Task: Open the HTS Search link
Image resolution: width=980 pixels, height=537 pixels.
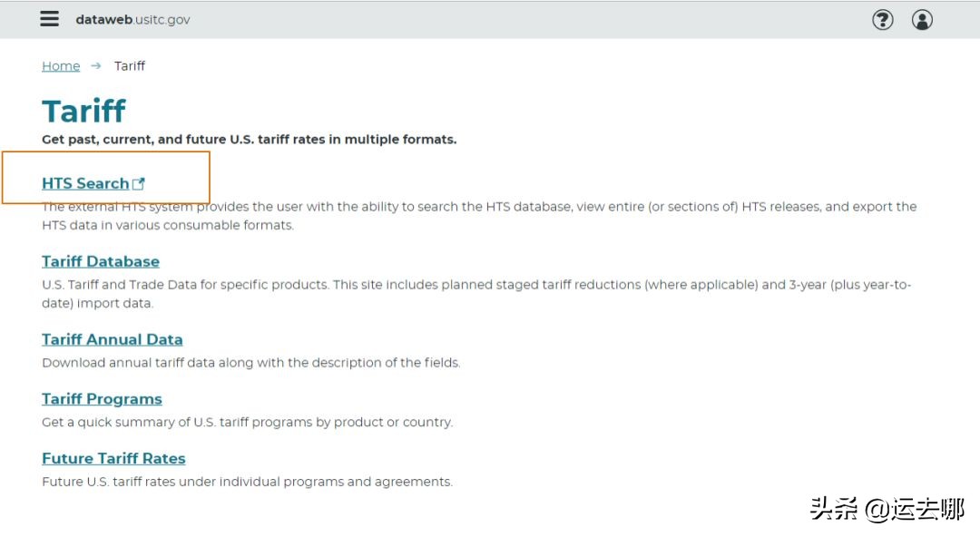Action: pyautogui.click(x=85, y=183)
